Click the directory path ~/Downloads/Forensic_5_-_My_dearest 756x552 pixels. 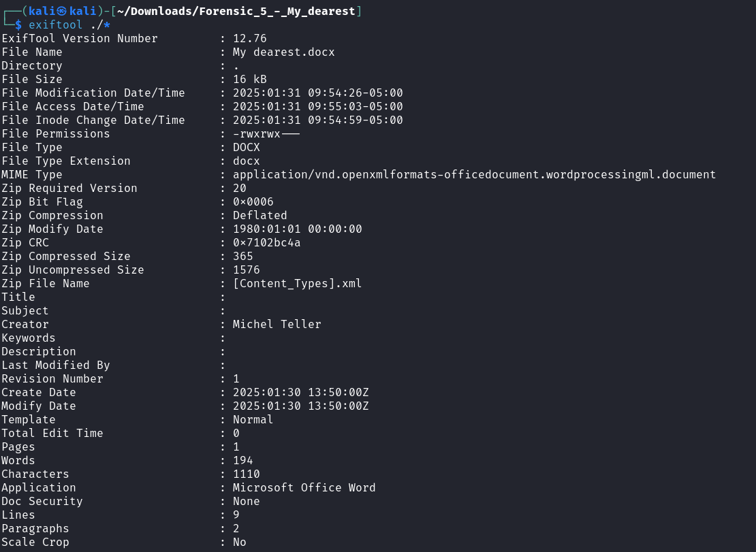236,11
